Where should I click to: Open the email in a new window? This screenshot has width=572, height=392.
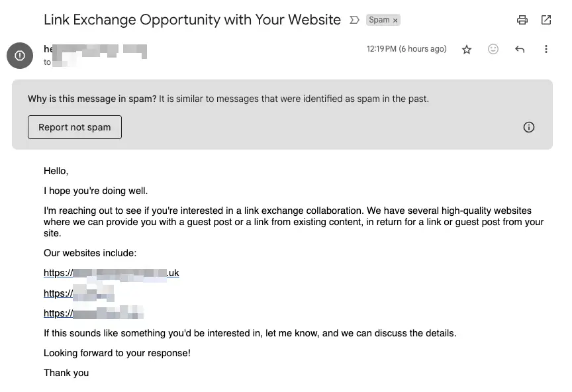(x=546, y=20)
